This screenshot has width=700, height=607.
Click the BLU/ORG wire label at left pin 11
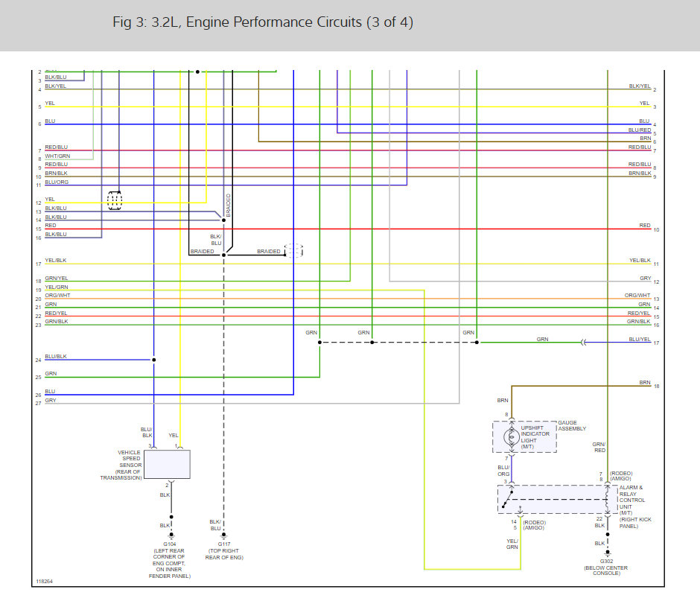(57, 182)
